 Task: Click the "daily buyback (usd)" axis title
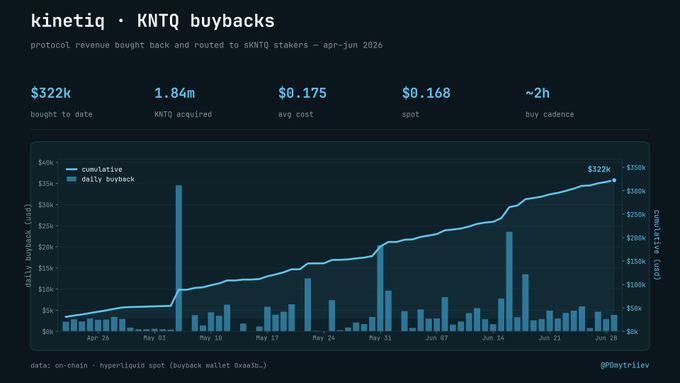(28, 246)
